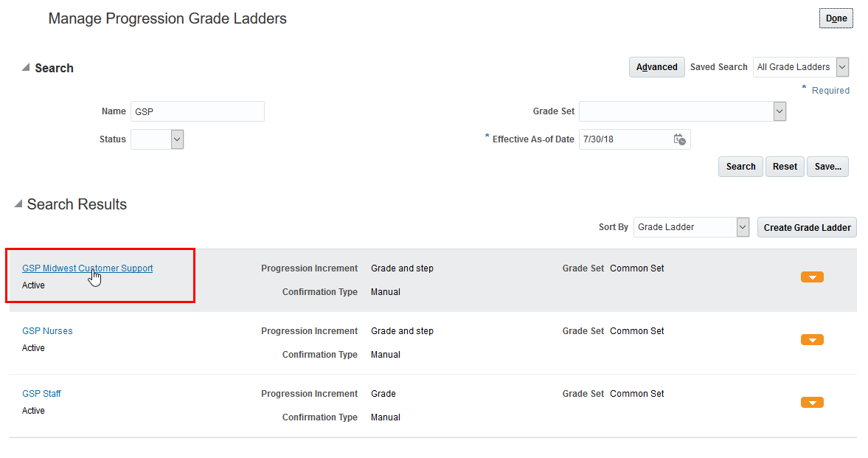
Task: Focus the Name search field
Action: pos(197,111)
